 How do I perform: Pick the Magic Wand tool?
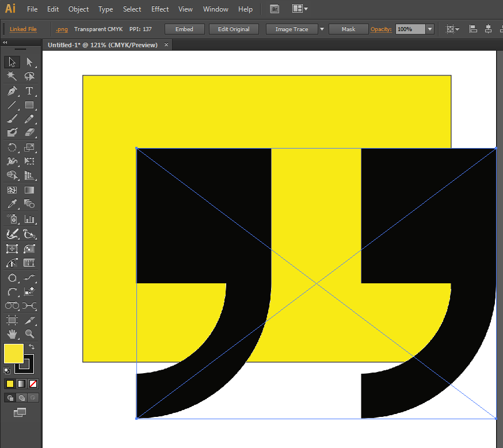(12, 76)
